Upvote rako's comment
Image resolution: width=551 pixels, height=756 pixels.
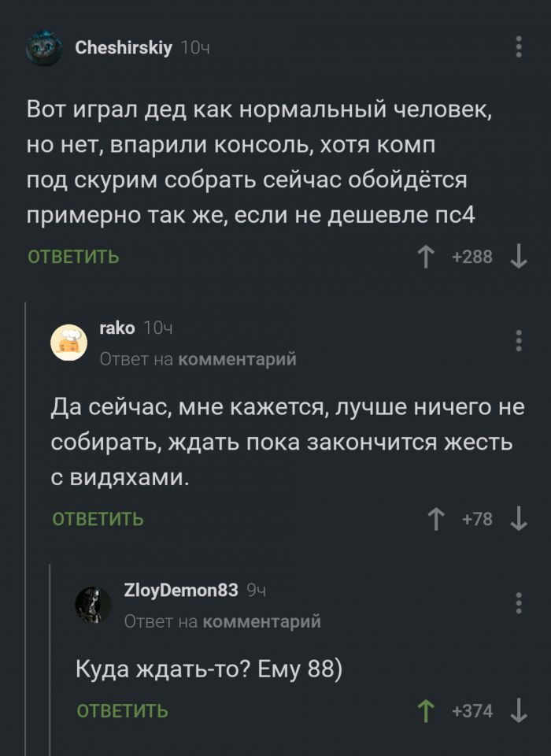click(x=434, y=518)
